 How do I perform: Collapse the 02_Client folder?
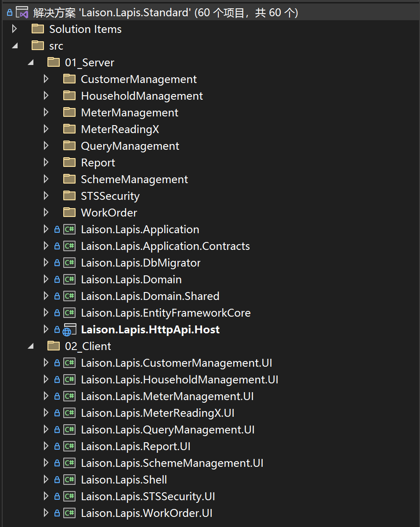(30, 346)
